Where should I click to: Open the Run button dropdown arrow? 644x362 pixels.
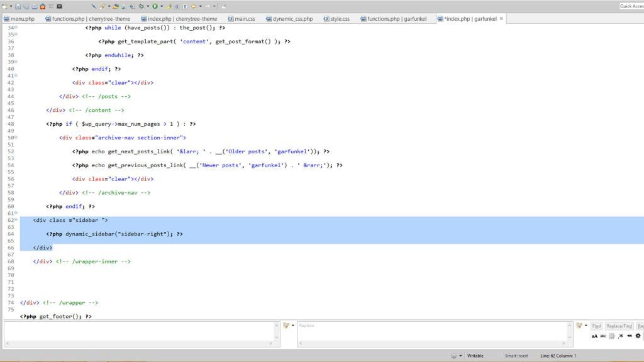tap(161, 6)
